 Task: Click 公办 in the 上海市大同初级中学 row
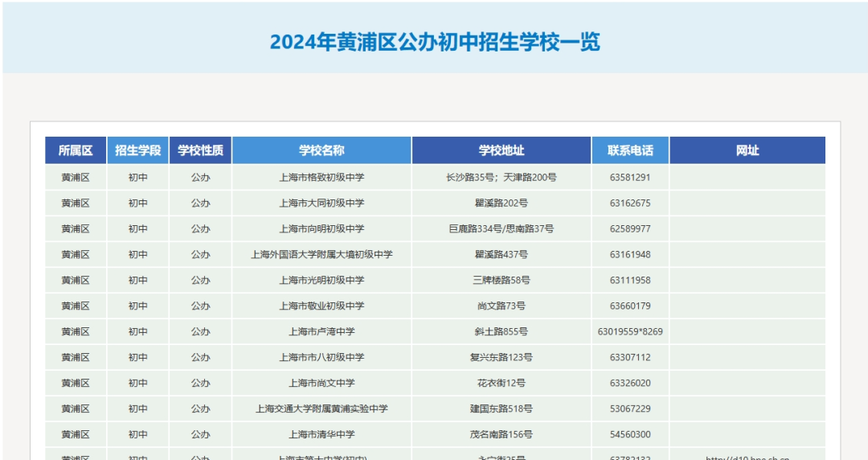coord(200,203)
